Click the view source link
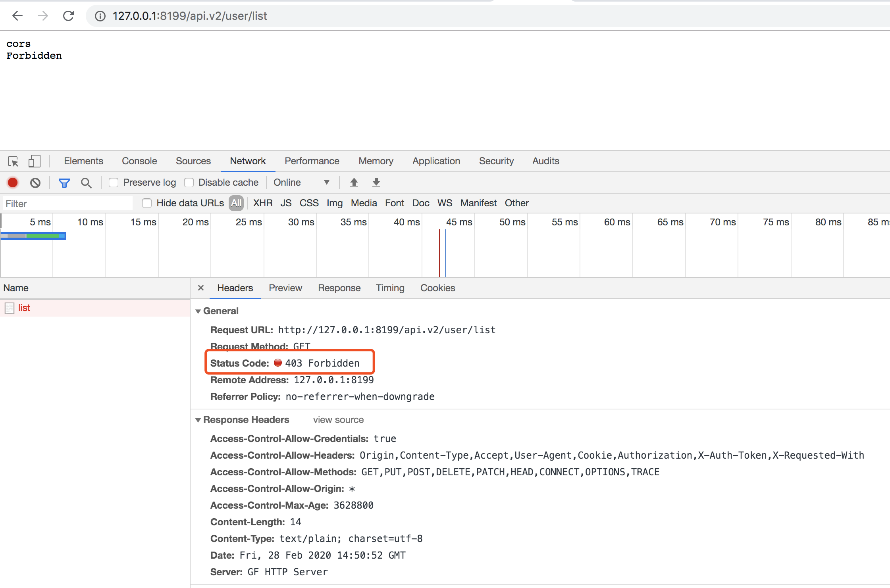Image resolution: width=890 pixels, height=588 pixels. [x=338, y=420]
